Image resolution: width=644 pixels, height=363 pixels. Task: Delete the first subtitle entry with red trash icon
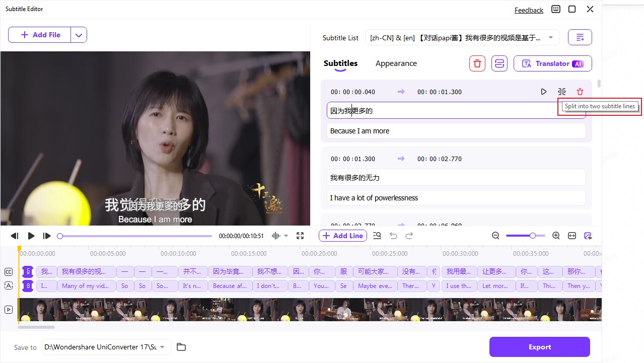click(580, 92)
